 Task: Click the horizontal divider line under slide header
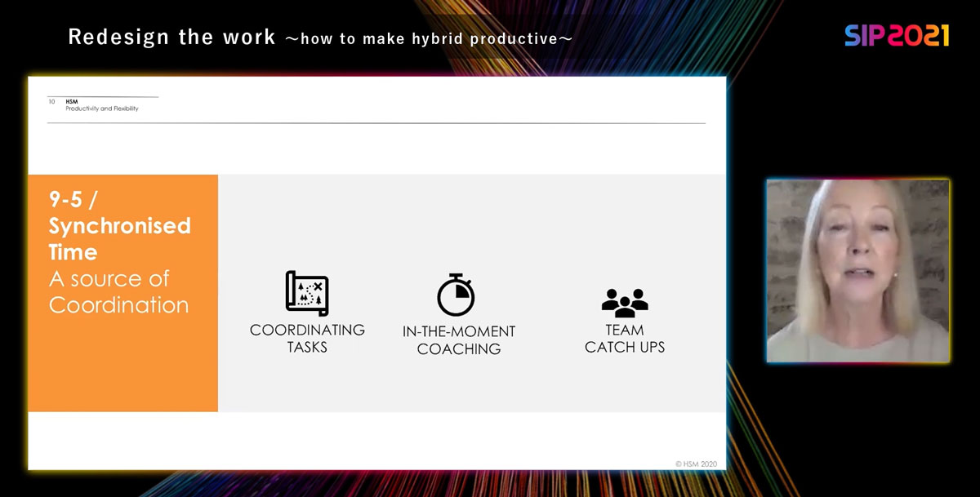[376, 123]
